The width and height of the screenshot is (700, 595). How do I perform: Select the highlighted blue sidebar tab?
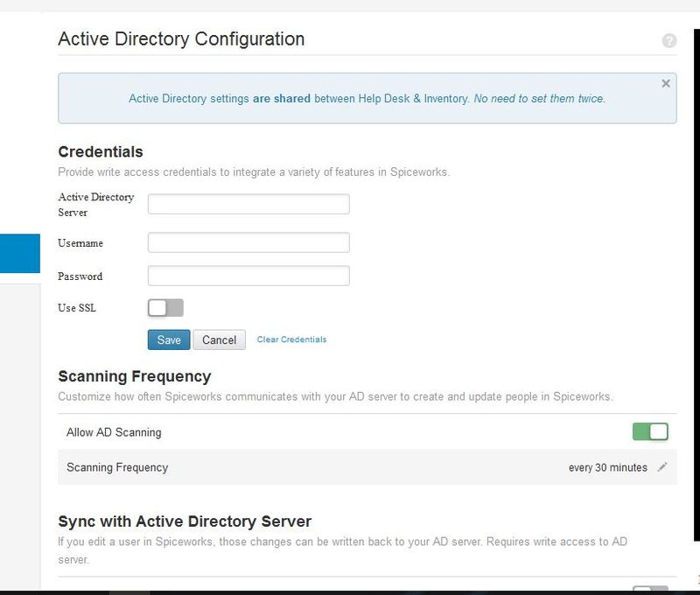point(19,252)
